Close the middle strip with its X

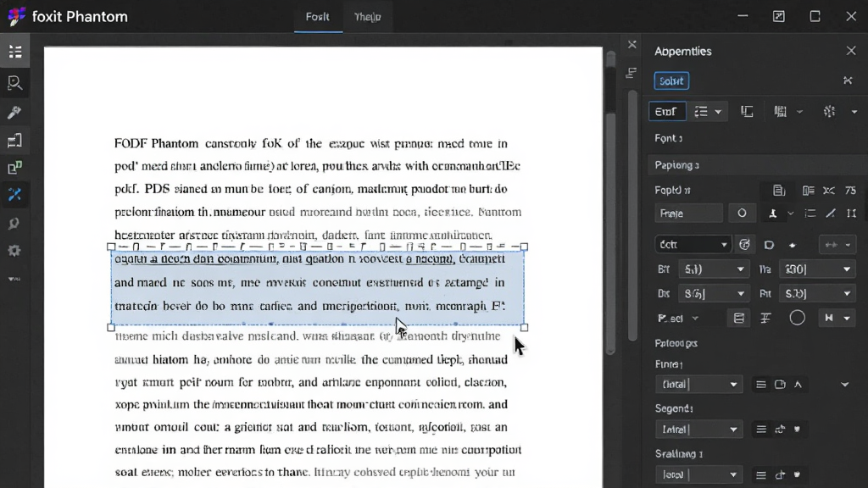pos(632,44)
